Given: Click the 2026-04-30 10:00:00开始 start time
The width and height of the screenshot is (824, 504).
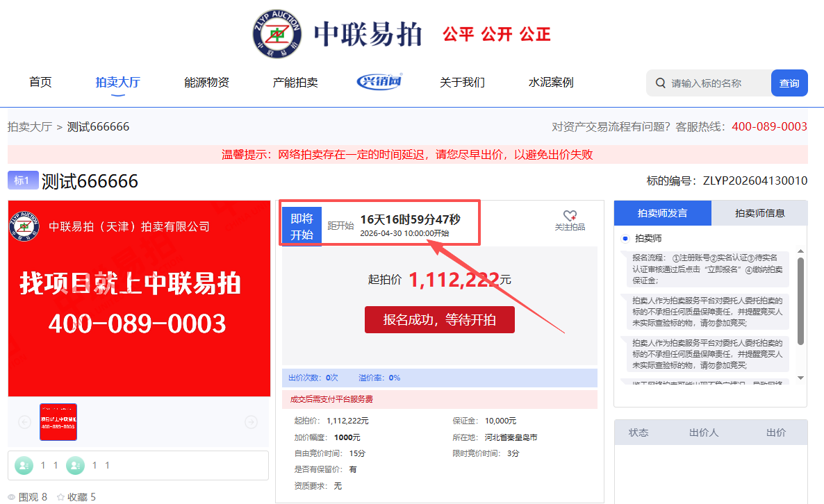Looking at the screenshot, I should (x=404, y=233).
